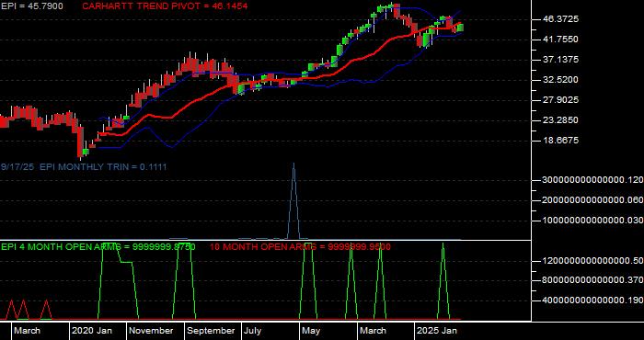Select the 120000000000000.50 Open Arms axis value
Viewport: 644px width, 340px height.
[x=592, y=261]
